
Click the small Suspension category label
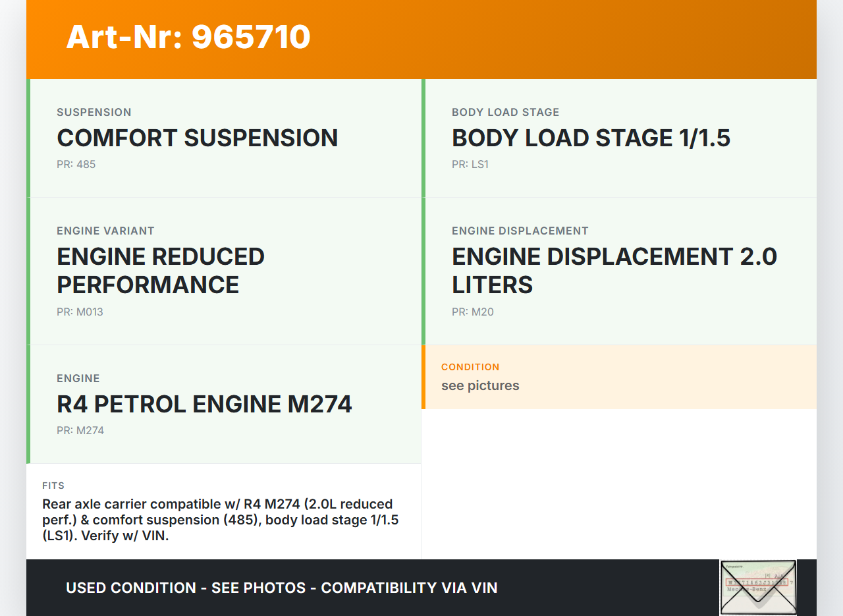pos(94,112)
